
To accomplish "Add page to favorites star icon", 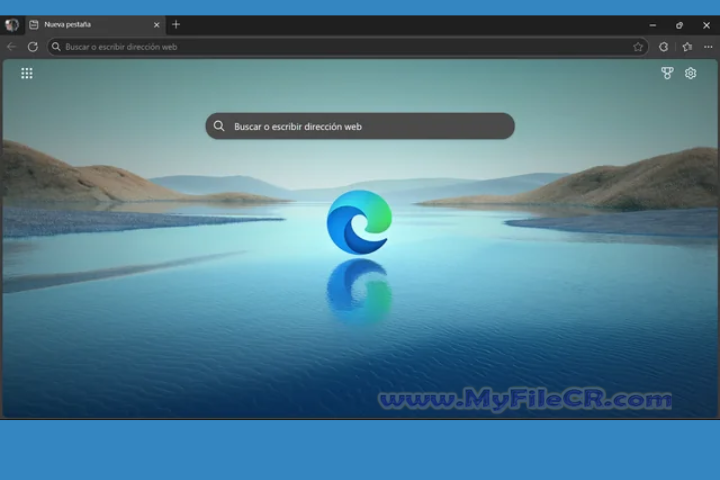I will point(638,47).
